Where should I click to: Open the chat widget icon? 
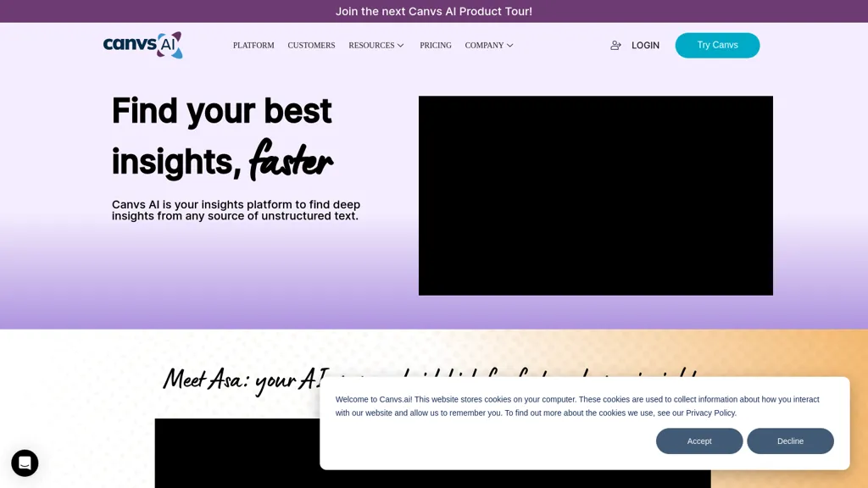pyautogui.click(x=25, y=463)
